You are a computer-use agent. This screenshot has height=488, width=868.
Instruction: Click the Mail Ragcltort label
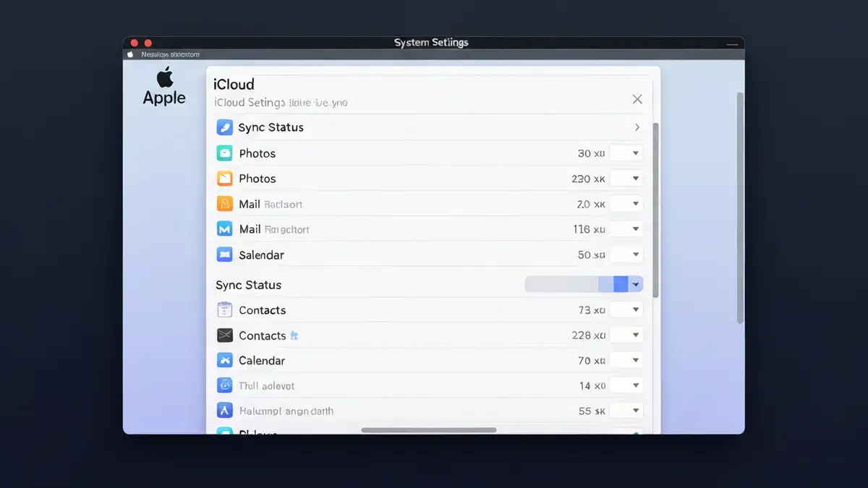274,229
